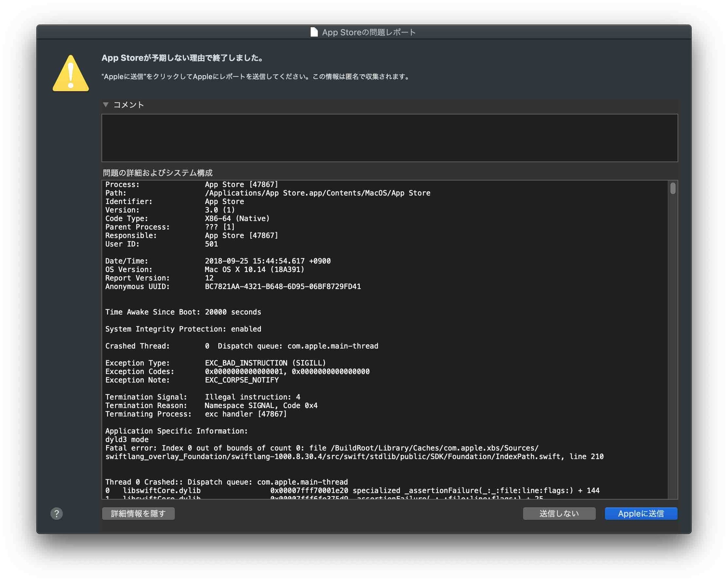
Task: Click the Termination Signal line
Action: [202, 397]
